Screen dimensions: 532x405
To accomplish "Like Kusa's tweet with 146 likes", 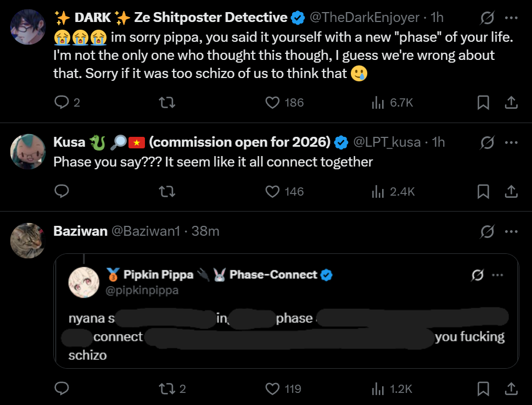I will coord(273,191).
